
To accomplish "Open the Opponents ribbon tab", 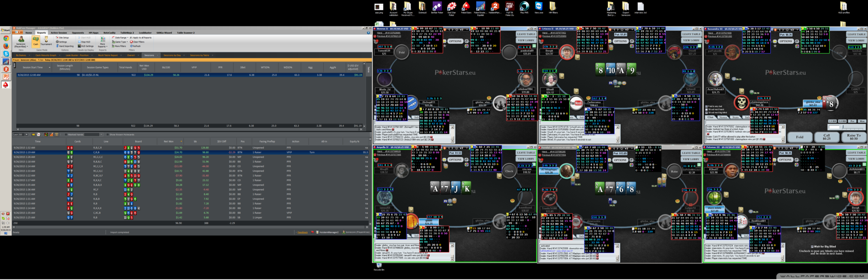I will click(78, 33).
